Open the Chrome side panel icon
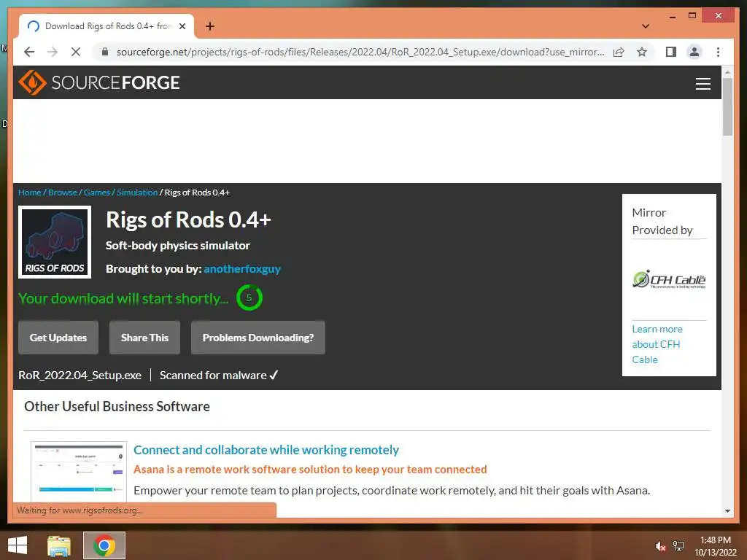Image resolution: width=747 pixels, height=560 pixels. 671,52
